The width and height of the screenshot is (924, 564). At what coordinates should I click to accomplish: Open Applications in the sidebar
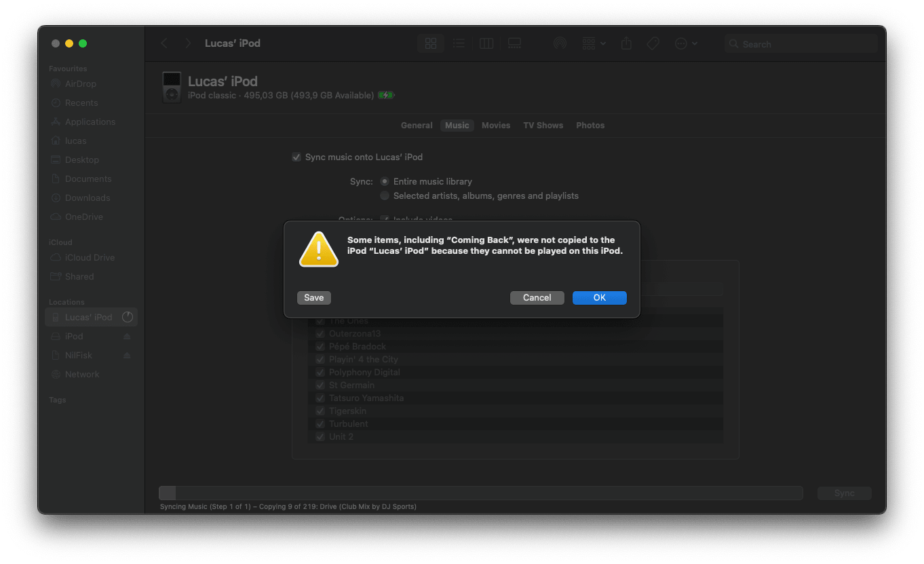(x=91, y=122)
